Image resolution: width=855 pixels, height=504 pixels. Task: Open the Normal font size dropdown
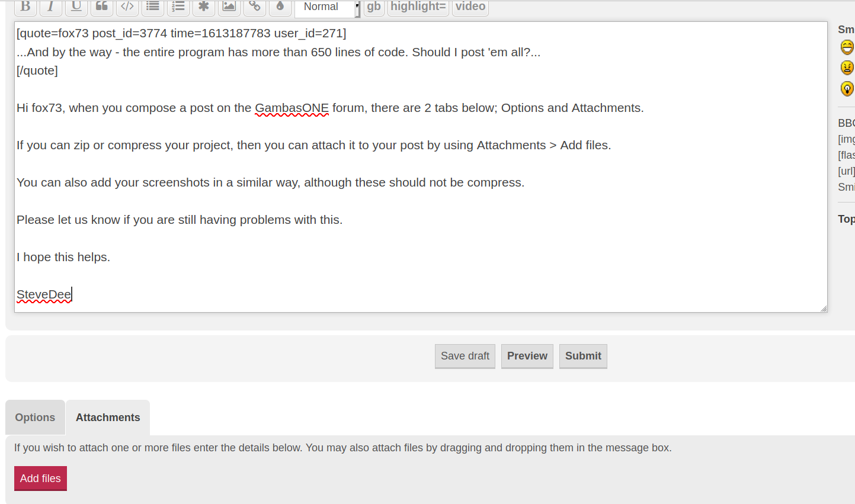pos(328,7)
